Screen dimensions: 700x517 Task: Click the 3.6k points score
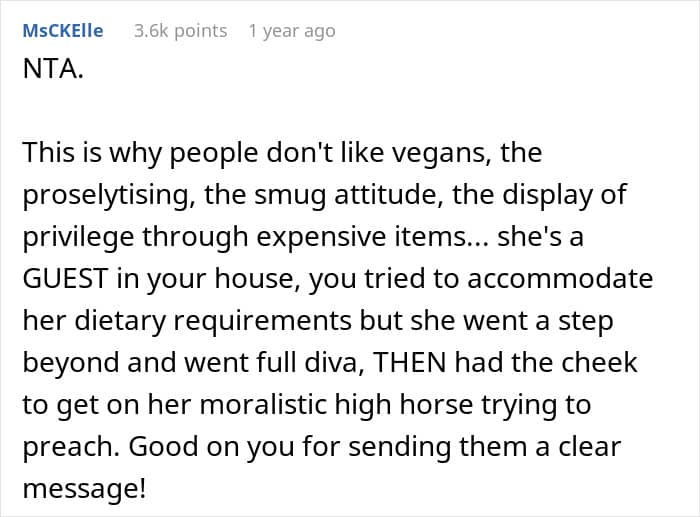pyautogui.click(x=180, y=30)
